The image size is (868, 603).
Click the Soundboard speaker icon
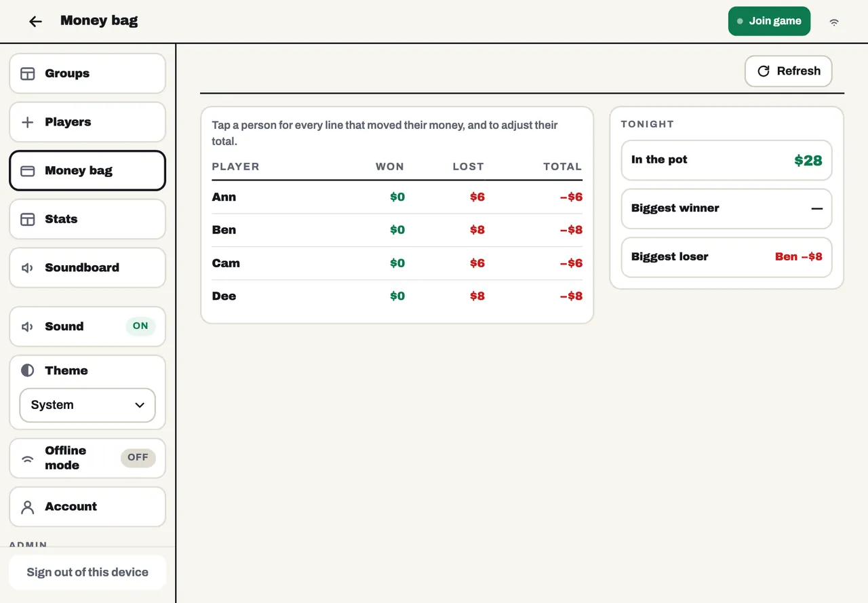click(28, 268)
